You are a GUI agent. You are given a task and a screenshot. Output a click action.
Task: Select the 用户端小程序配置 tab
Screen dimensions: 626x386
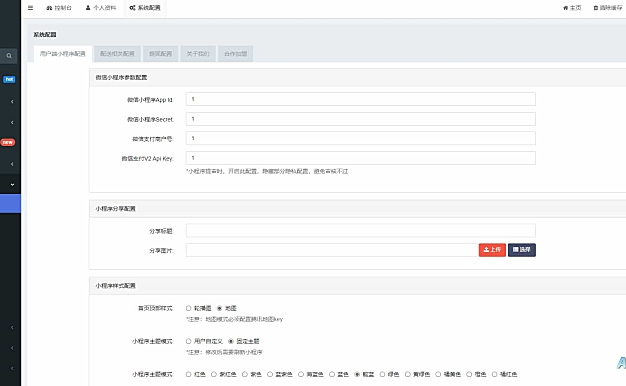click(63, 54)
